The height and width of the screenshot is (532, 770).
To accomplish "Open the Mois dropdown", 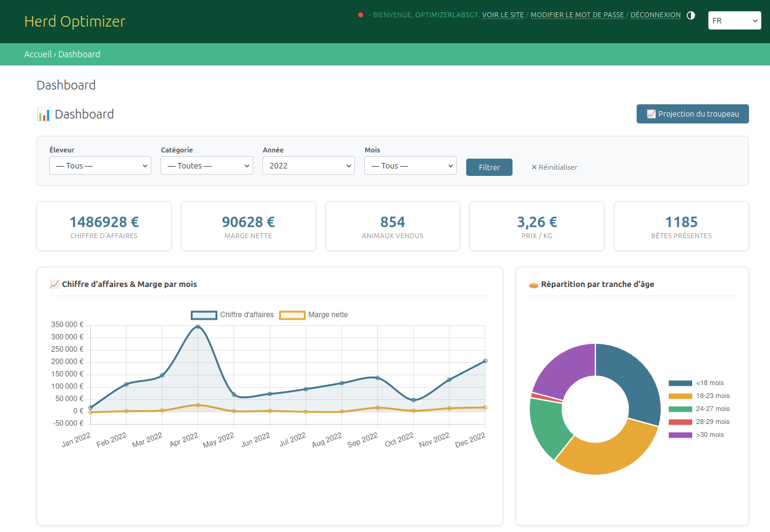I will coord(410,165).
